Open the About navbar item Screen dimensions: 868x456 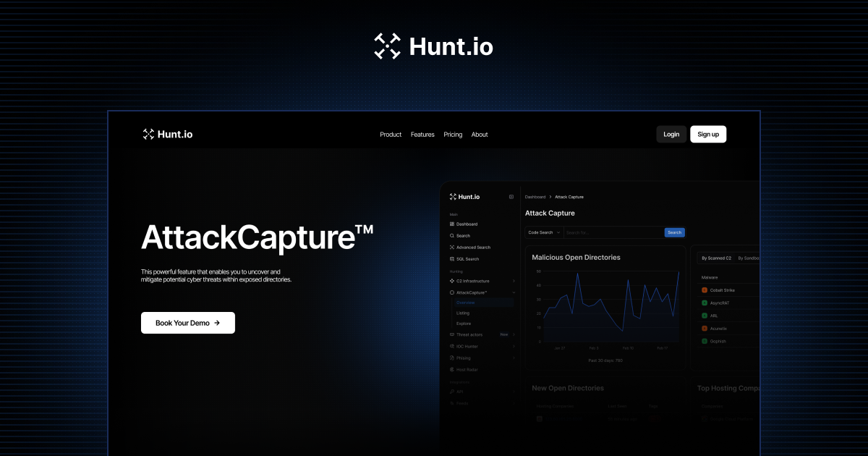480,135
